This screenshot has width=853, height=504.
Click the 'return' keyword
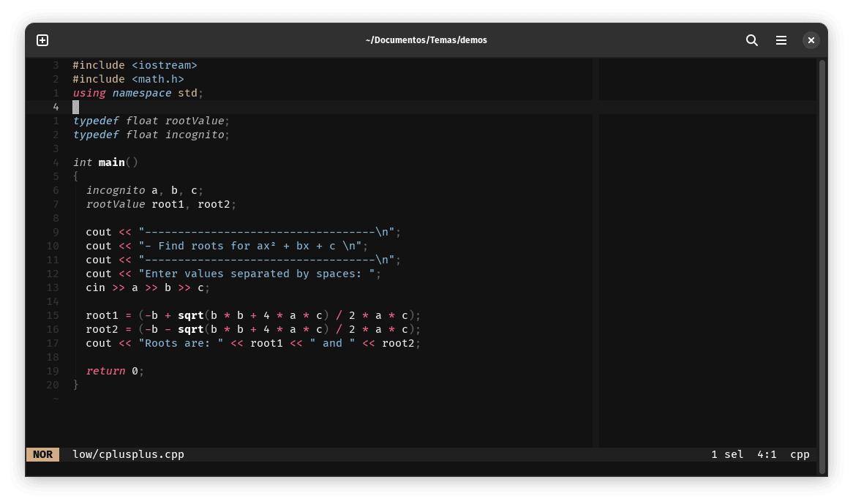point(105,371)
